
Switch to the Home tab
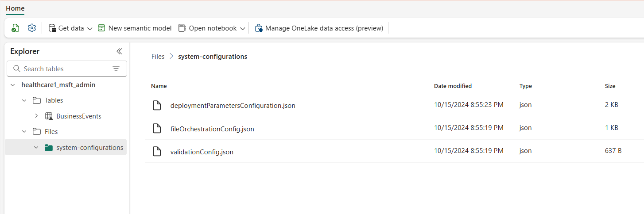[15, 8]
